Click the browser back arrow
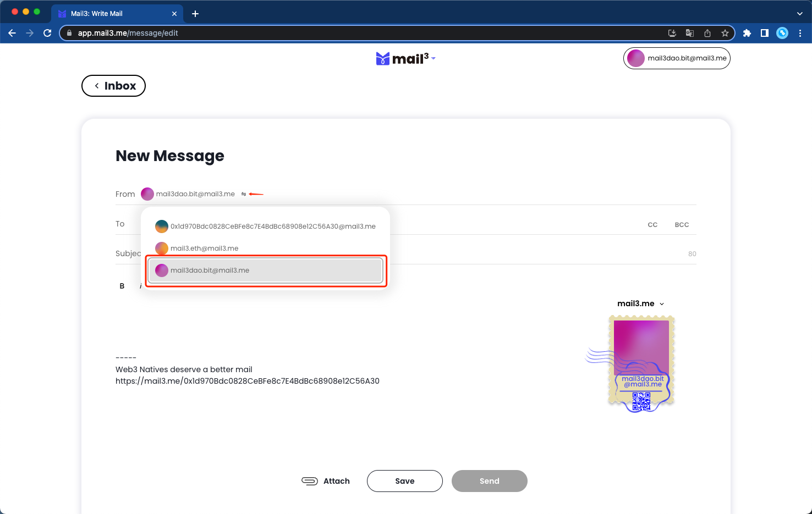The image size is (812, 514). [x=12, y=33]
